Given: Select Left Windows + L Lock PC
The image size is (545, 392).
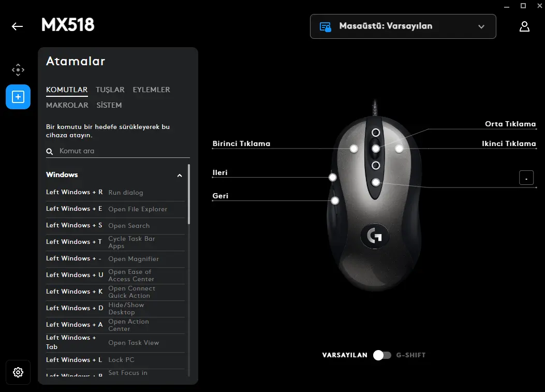Looking at the screenshot, I should tap(115, 360).
